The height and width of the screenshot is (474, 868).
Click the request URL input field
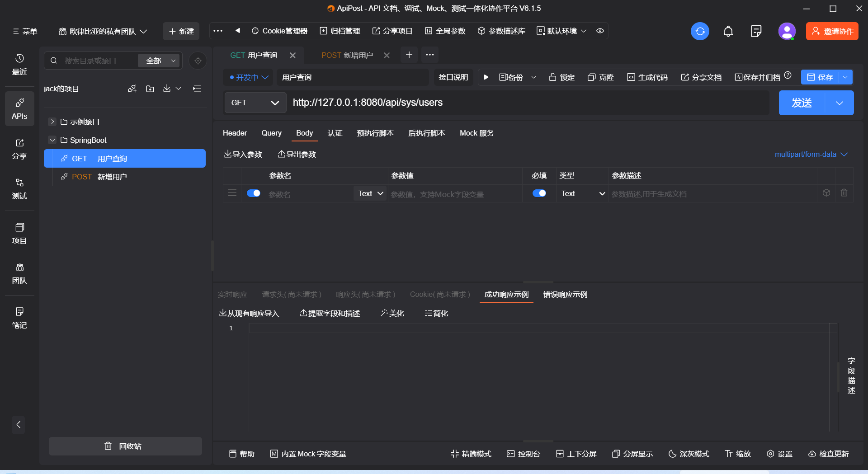(x=529, y=103)
